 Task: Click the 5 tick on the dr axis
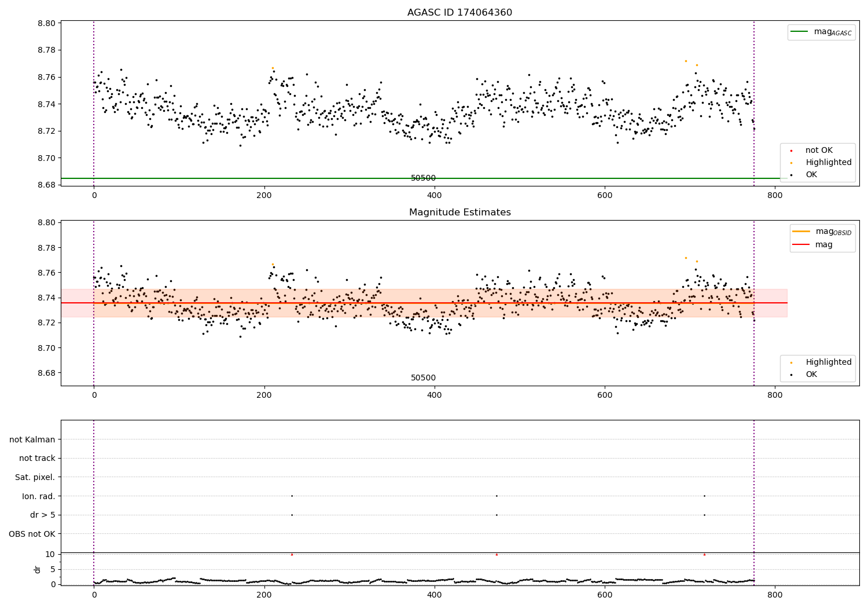[53, 569]
